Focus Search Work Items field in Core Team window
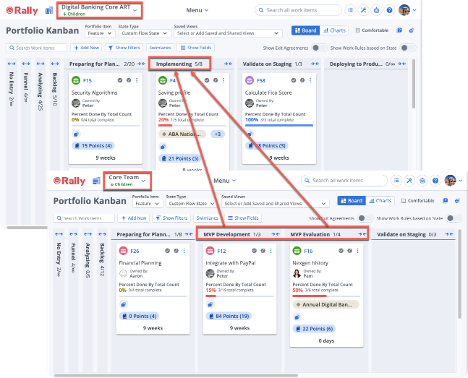Viewport: 468px width, 378px height. pyautogui.click(x=84, y=218)
